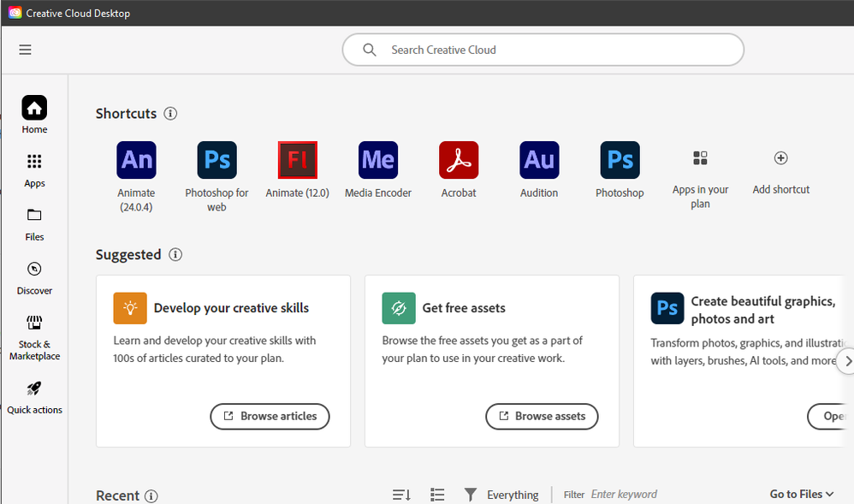This screenshot has height=504, width=854.
Task: Launch Acrobat shortcut
Action: [x=459, y=170]
